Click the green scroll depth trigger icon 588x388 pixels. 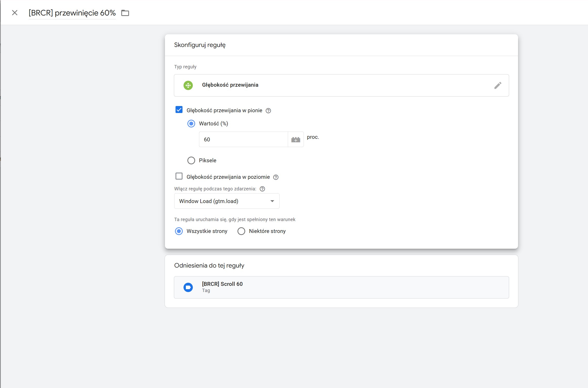point(188,85)
